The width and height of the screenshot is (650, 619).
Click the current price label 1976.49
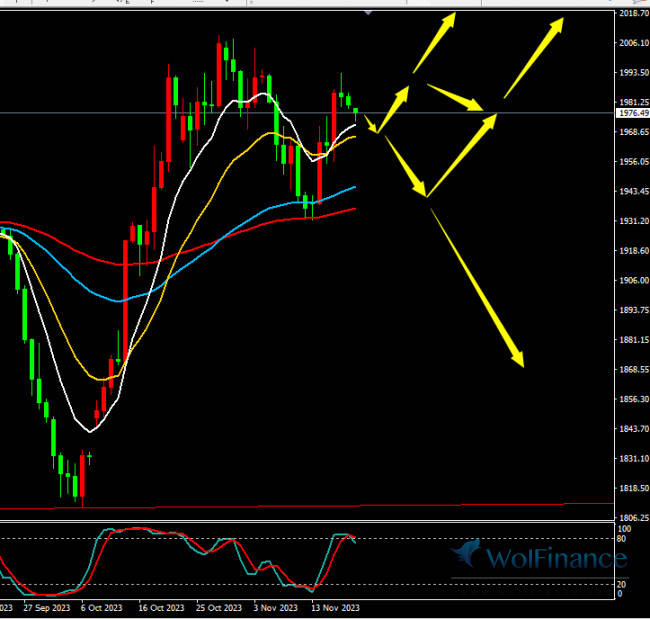pos(631,113)
